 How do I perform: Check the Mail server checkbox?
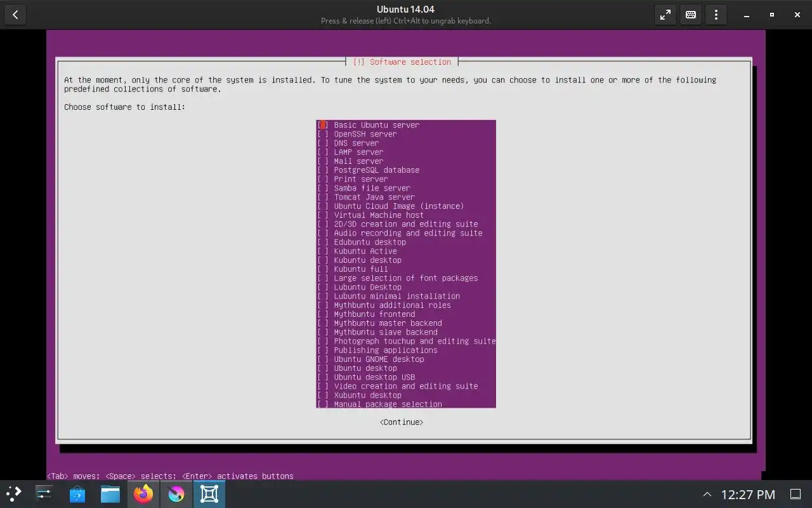pos(323,161)
